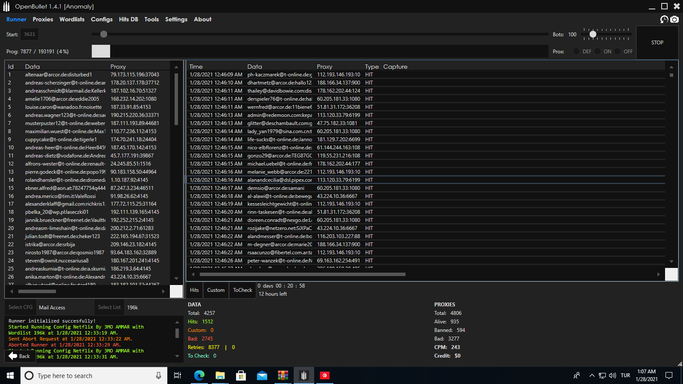Select hits row timestamped 12:46:09 AM
The width and height of the screenshot is (683, 384).
426,74
